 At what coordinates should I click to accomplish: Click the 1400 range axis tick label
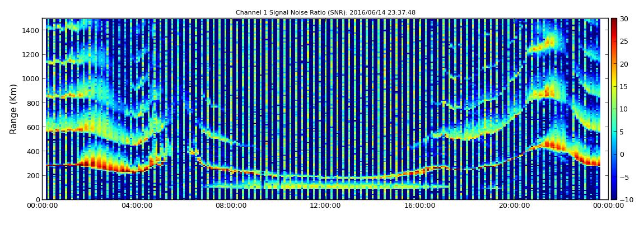coord(31,30)
